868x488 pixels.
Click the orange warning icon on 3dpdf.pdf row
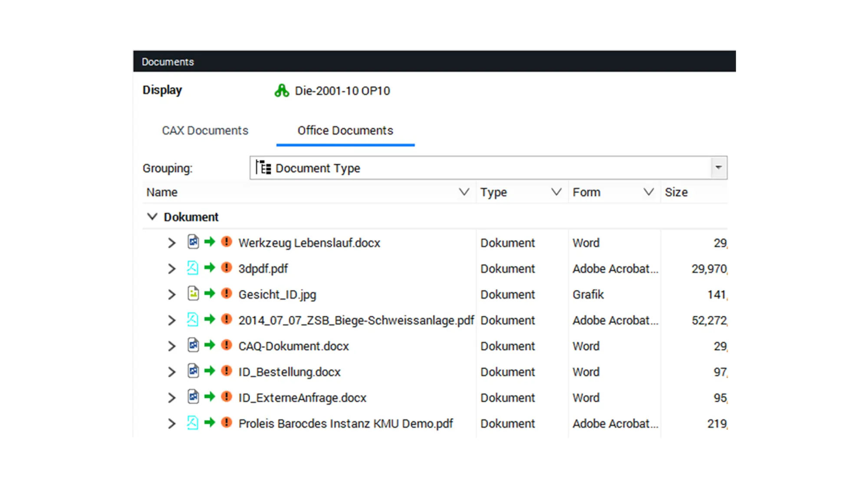coord(227,267)
